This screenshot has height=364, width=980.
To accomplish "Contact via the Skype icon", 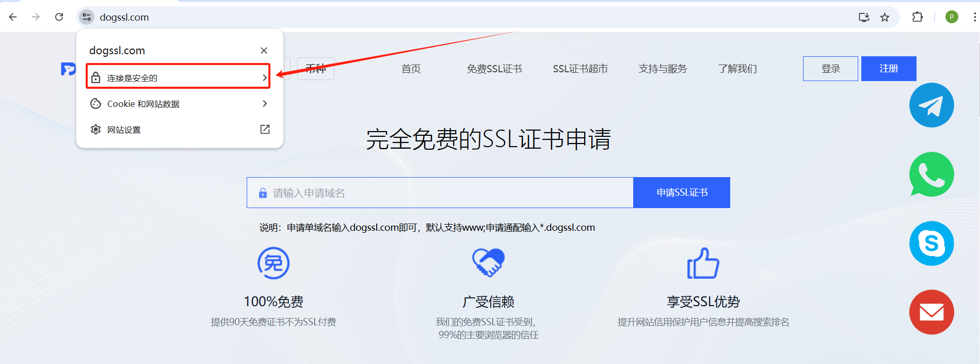I will [931, 243].
